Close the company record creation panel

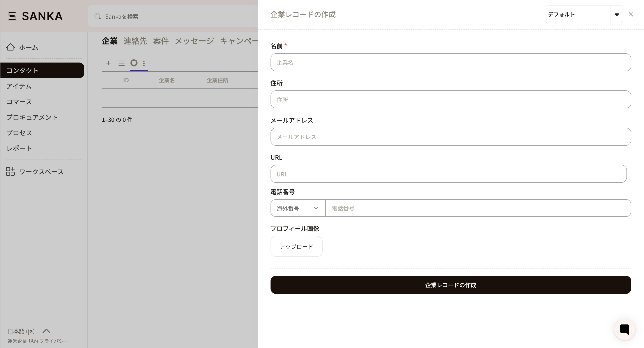(631, 14)
